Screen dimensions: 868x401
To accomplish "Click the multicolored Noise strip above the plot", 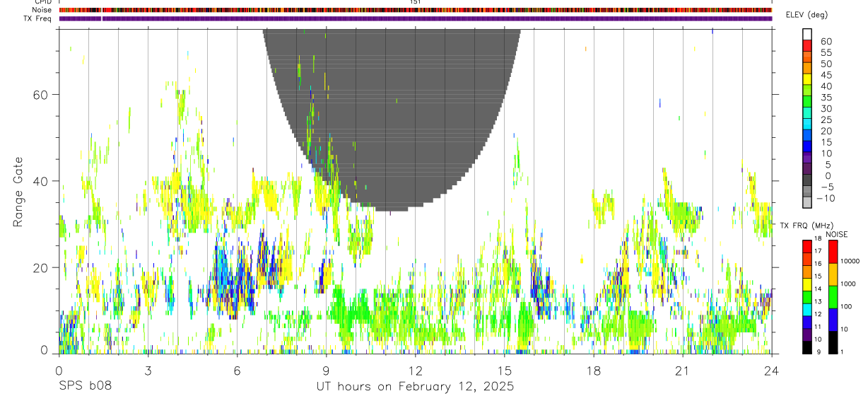I will (x=416, y=10).
